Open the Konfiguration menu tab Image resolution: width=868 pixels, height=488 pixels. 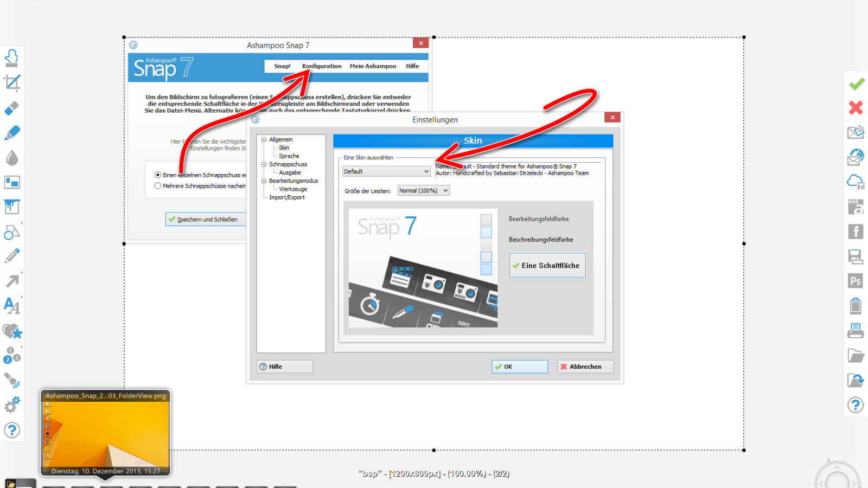coord(322,66)
